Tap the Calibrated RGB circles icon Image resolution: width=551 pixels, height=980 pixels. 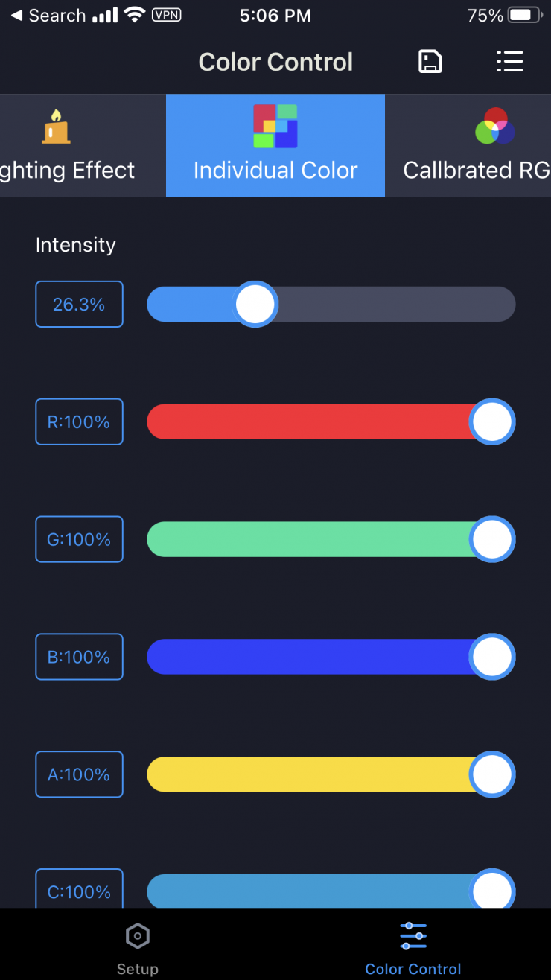click(x=495, y=127)
